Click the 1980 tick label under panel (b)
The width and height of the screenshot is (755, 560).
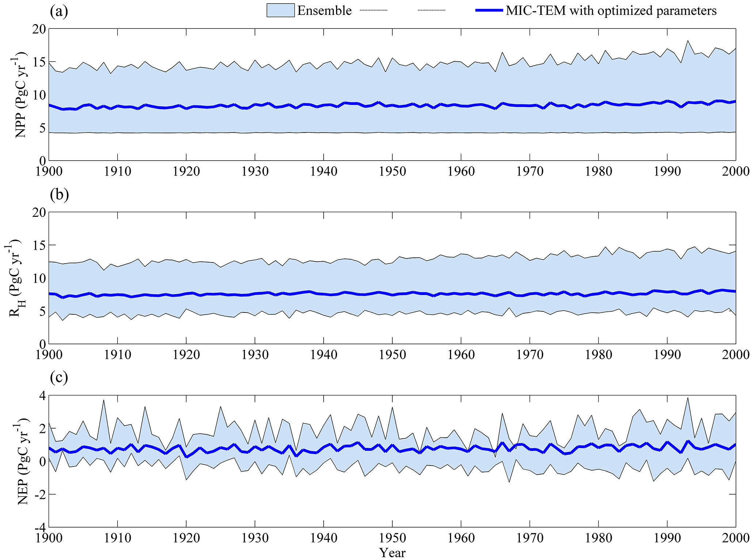[598, 354]
